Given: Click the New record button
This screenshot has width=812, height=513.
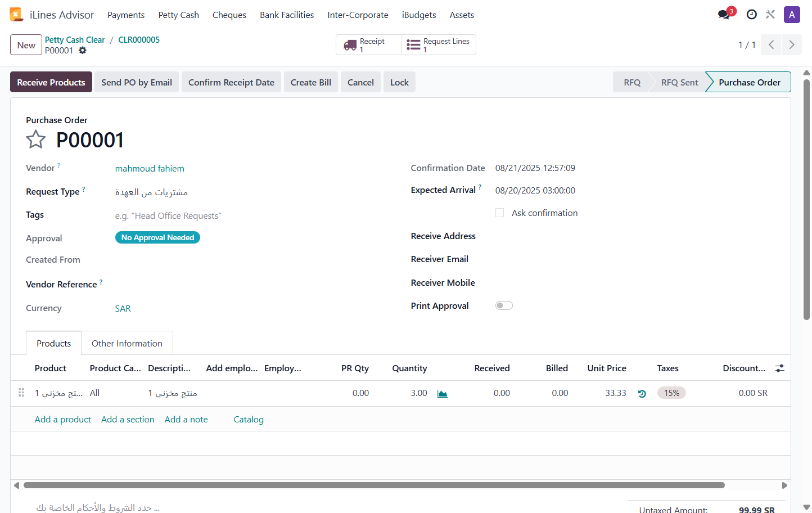Looking at the screenshot, I should [26, 45].
